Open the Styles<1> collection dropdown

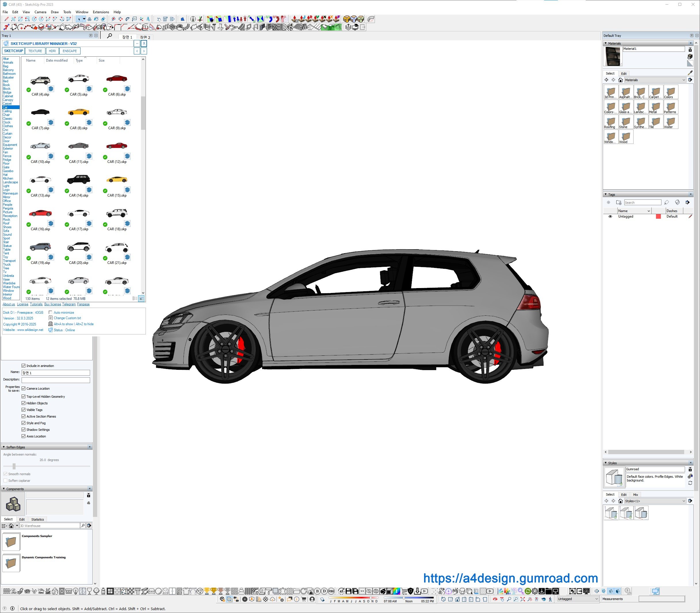684,501
